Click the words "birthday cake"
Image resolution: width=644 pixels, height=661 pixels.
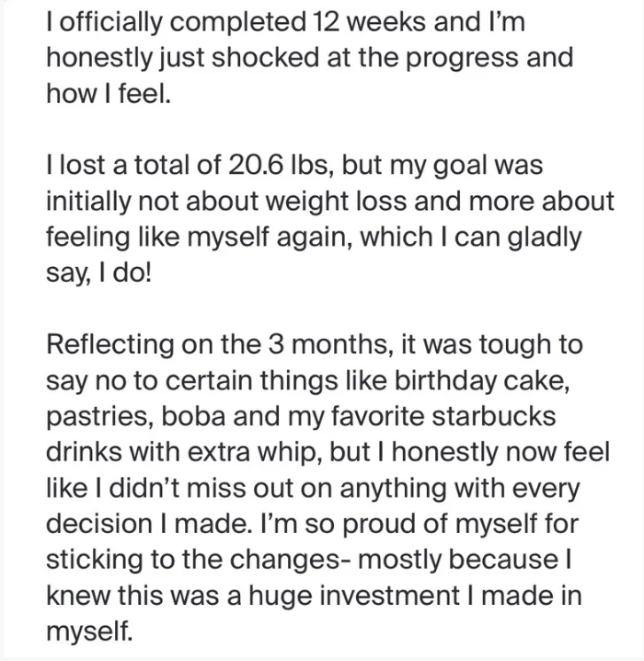479,380
